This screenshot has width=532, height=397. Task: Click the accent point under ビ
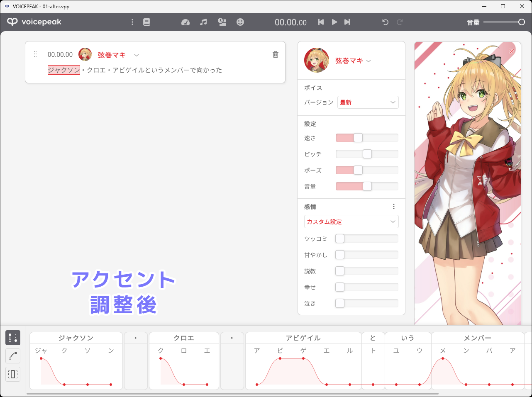(x=280, y=358)
